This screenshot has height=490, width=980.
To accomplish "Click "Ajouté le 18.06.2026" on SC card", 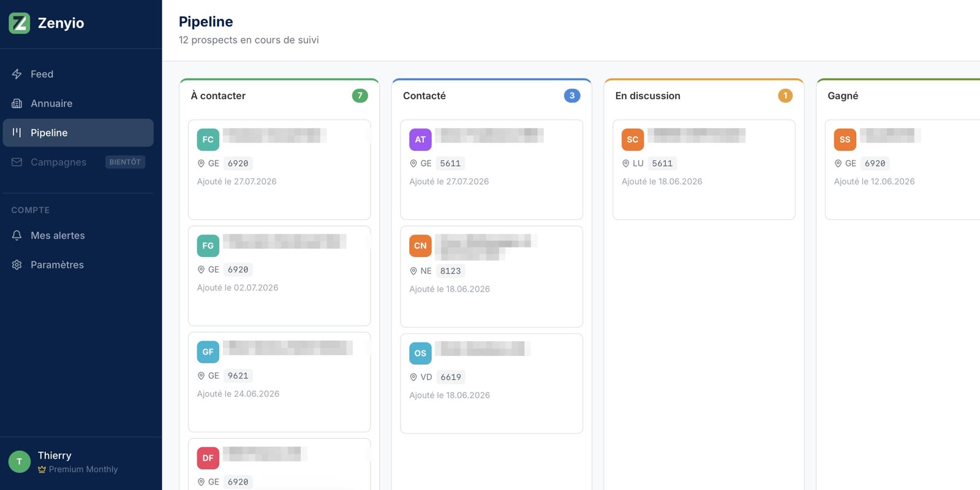I will pyautogui.click(x=662, y=181).
